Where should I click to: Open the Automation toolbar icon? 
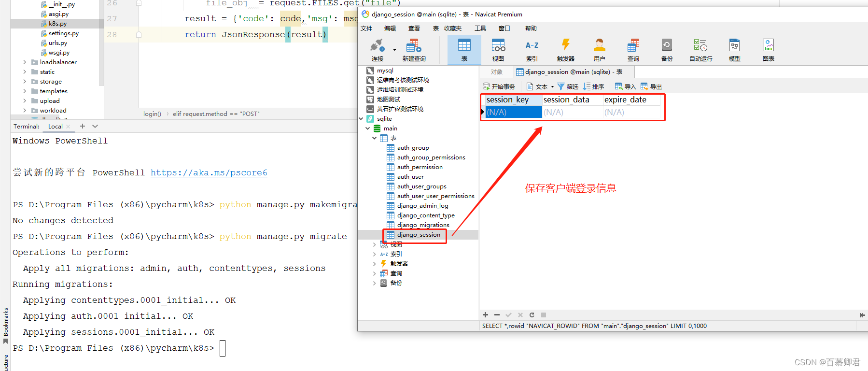(700, 50)
